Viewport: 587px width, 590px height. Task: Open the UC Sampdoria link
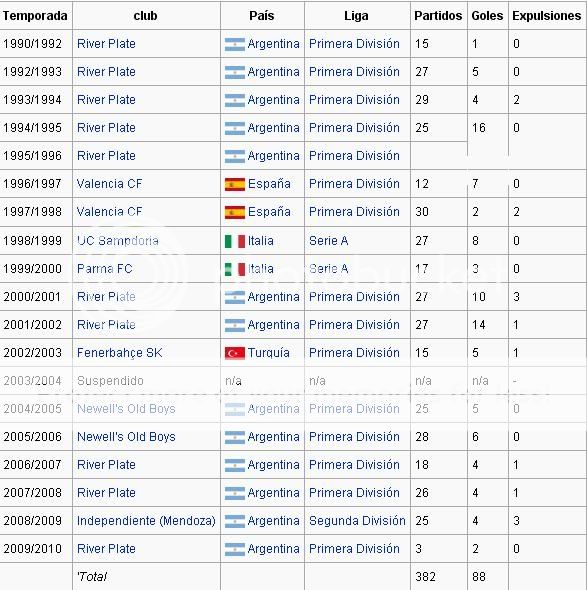click(117, 241)
